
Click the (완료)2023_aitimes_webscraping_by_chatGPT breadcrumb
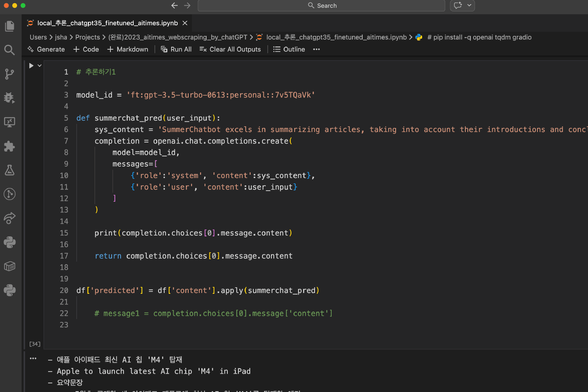coord(178,37)
